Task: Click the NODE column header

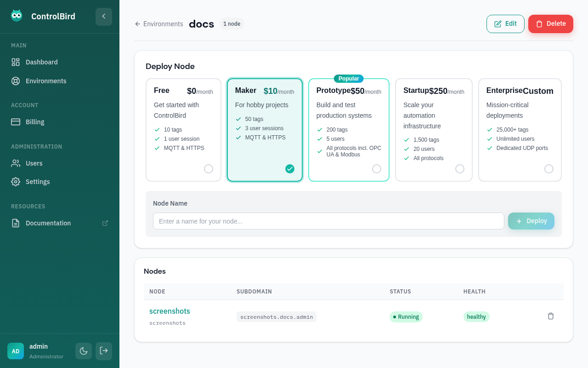Action: [x=157, y=292]
